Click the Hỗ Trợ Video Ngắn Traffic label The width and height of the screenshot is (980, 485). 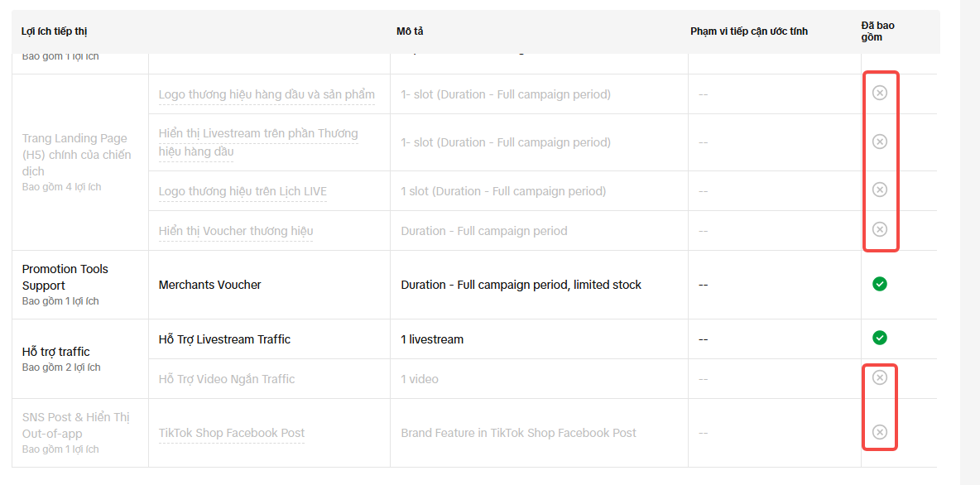pyautogui.click(x=227, y=379)
